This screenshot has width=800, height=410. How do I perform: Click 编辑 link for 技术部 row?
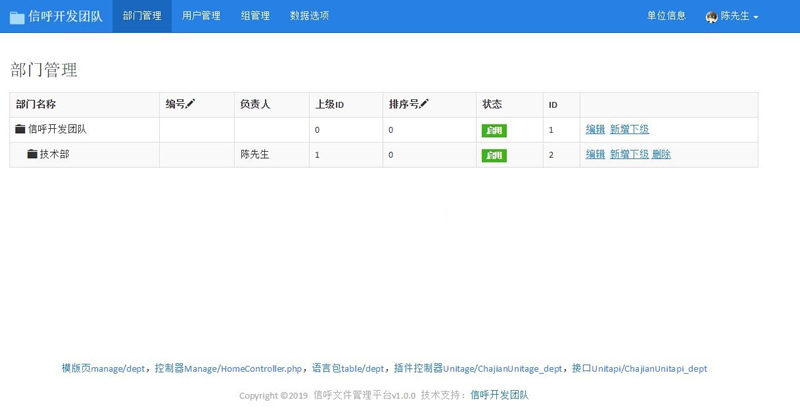click(595, 154)
